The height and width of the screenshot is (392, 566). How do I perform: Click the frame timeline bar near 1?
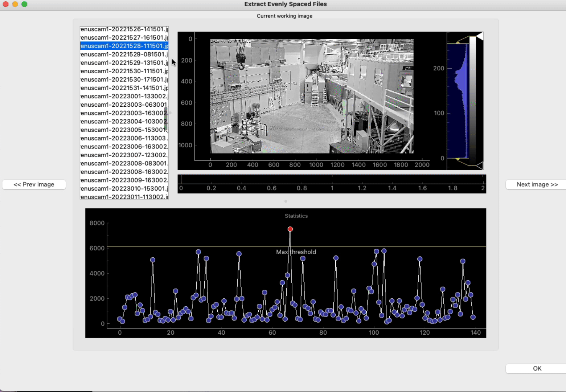pyautogui.click(x=332, y=179)
